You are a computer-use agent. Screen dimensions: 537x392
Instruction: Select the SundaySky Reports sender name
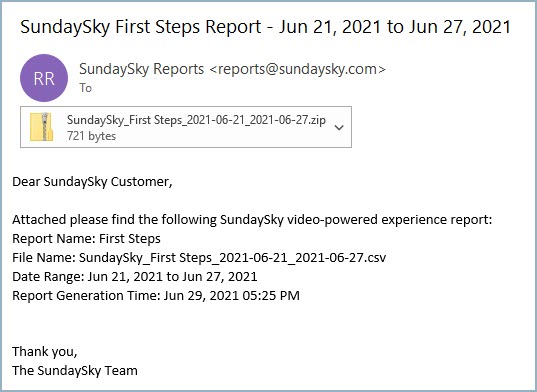point(141,69)
